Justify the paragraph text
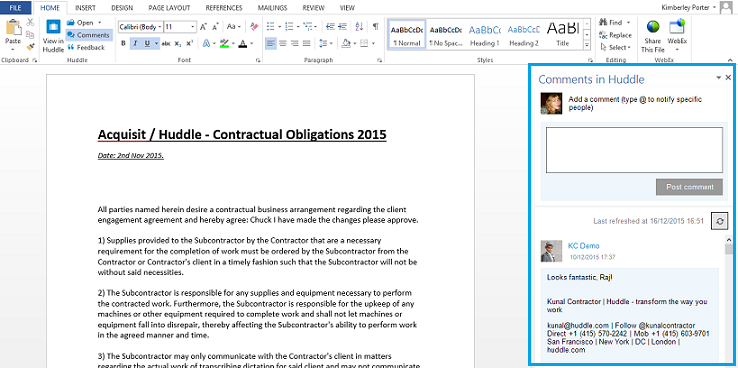 (306, 43)
